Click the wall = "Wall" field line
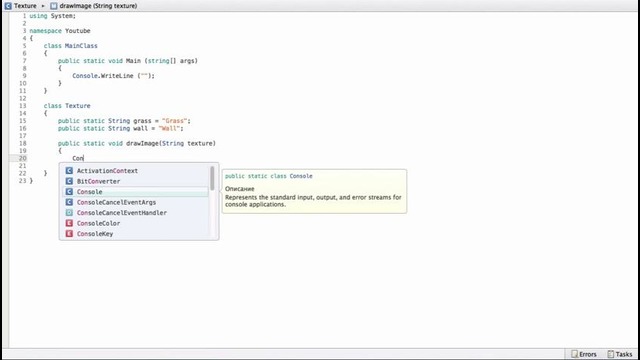The width and height of the screenshot is (640, 360). [x=120, y=129]
